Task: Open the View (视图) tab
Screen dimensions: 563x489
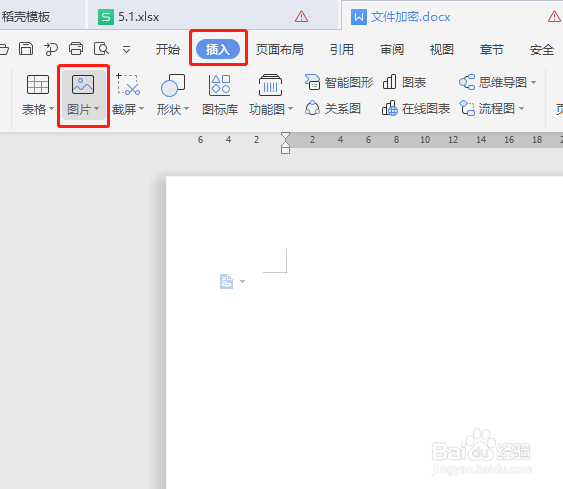Action: (442, 49)
